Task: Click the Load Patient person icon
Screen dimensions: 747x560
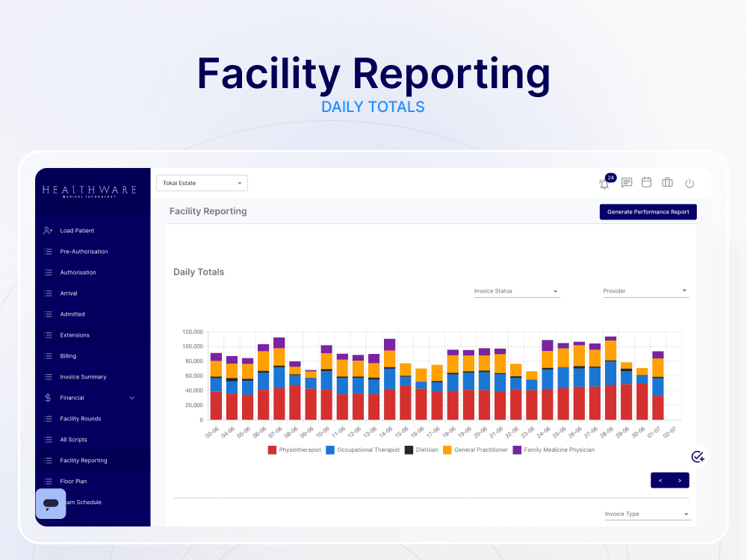Action: pos(48,231)
